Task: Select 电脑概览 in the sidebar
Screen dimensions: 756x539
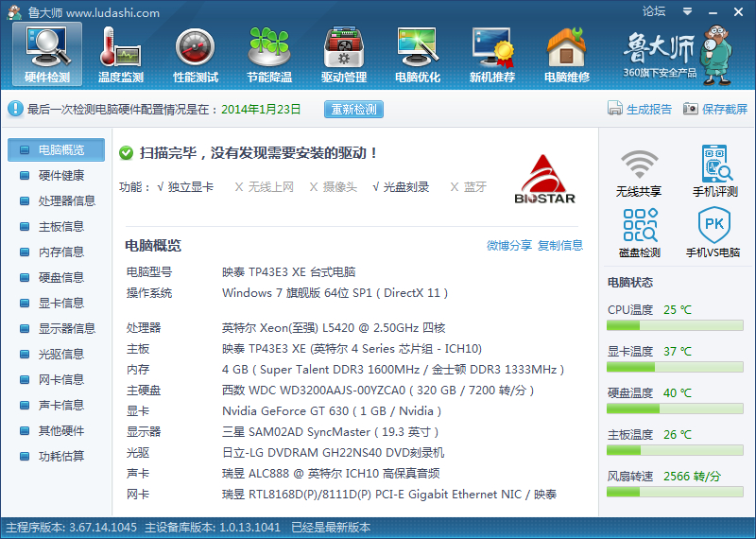Action: point(56,149)
